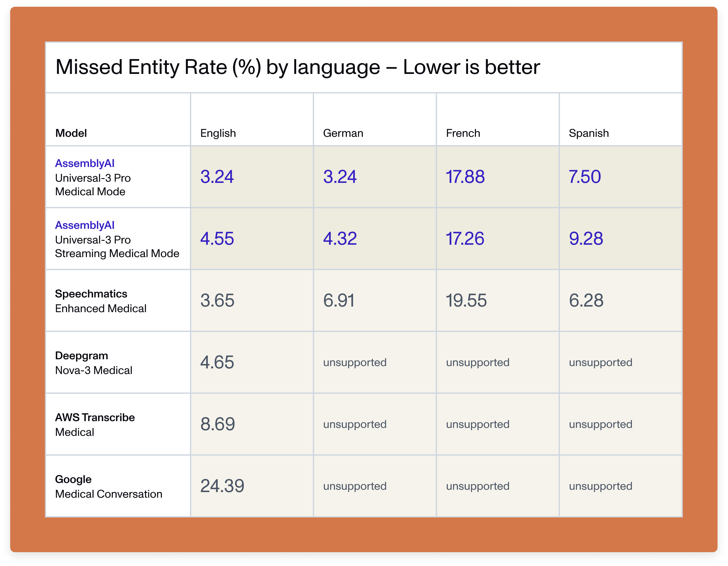This screenshot has height=566, width=728.
Task: Click the French column header
Action: point(463,133)
